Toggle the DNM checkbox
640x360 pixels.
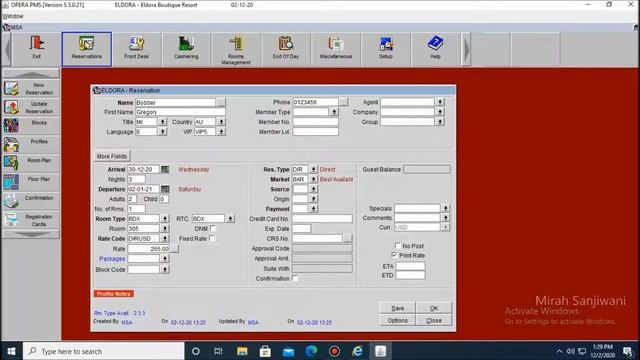coord(213,229)
